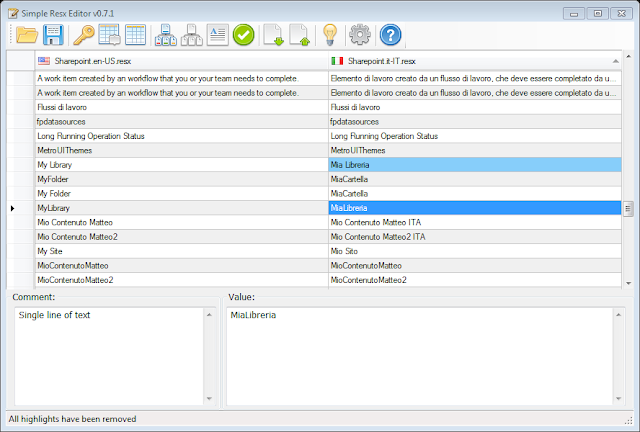
Task: Click the golden key toolbar icon
Action: click(x=84, y=35)
